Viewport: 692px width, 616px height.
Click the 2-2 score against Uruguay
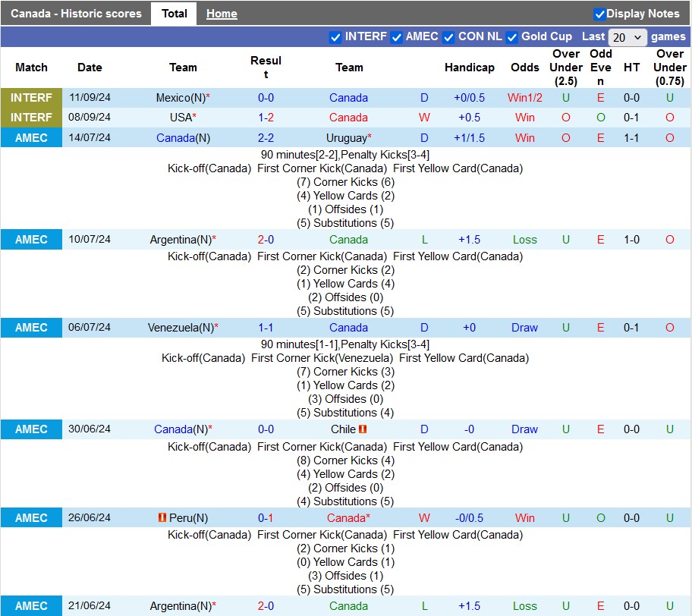pos(266,138)
